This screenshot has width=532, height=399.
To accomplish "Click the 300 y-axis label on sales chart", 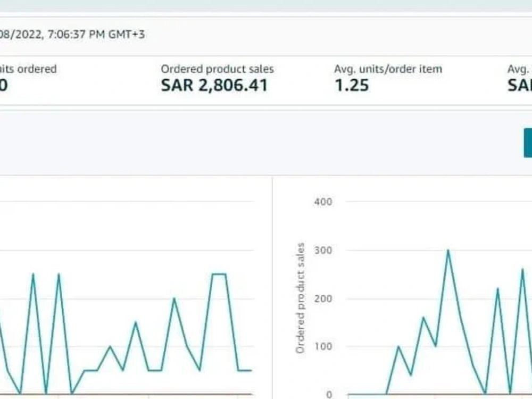I will click(323, 251).
